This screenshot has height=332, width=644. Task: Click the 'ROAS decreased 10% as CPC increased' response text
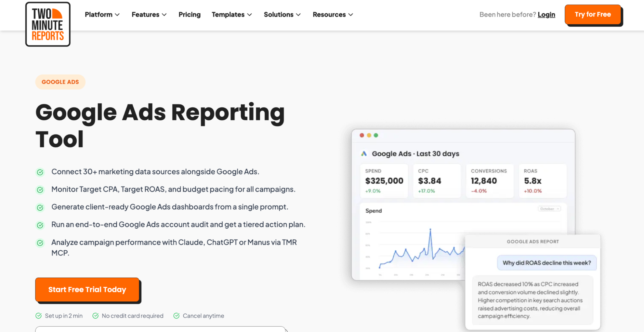point(530,300)
